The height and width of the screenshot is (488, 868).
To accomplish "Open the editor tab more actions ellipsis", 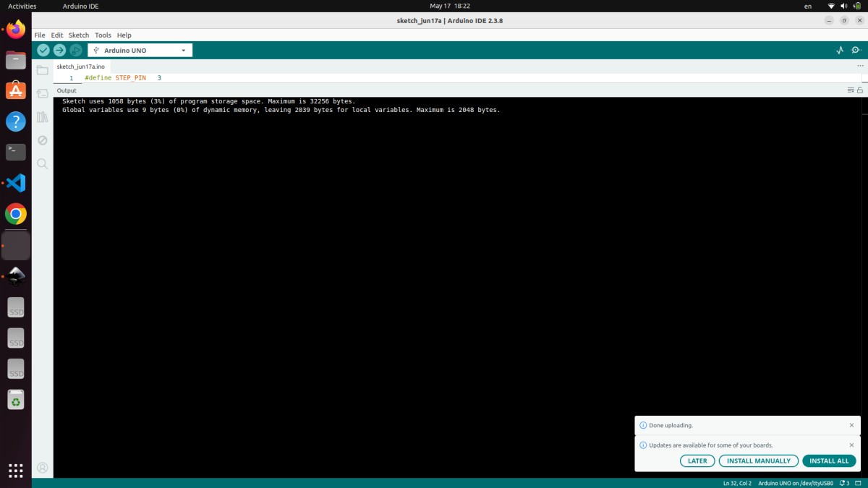I will click(x=860, y=66).
